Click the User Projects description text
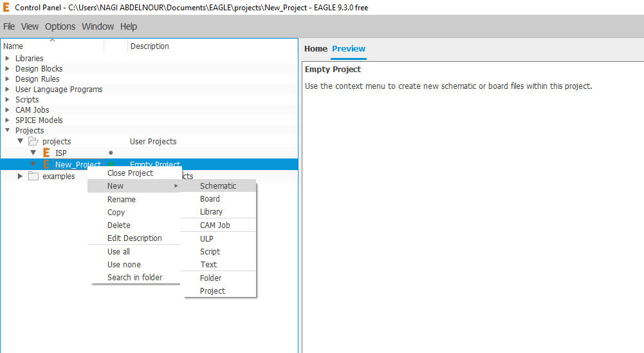Image resolution: width=644 pixels, height=353 pixels. point(153,142)
